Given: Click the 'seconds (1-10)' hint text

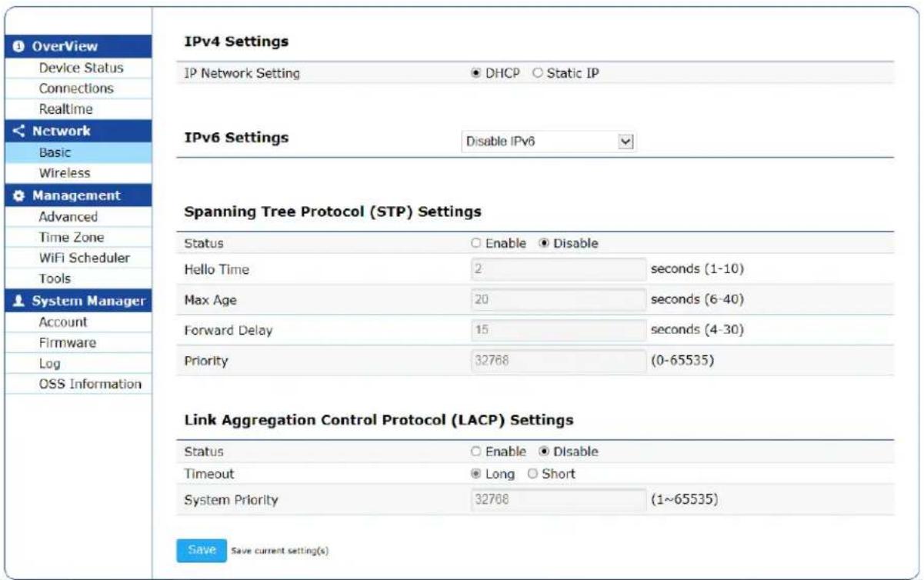Looking at the screenshot, I should [x=698, y=269].
